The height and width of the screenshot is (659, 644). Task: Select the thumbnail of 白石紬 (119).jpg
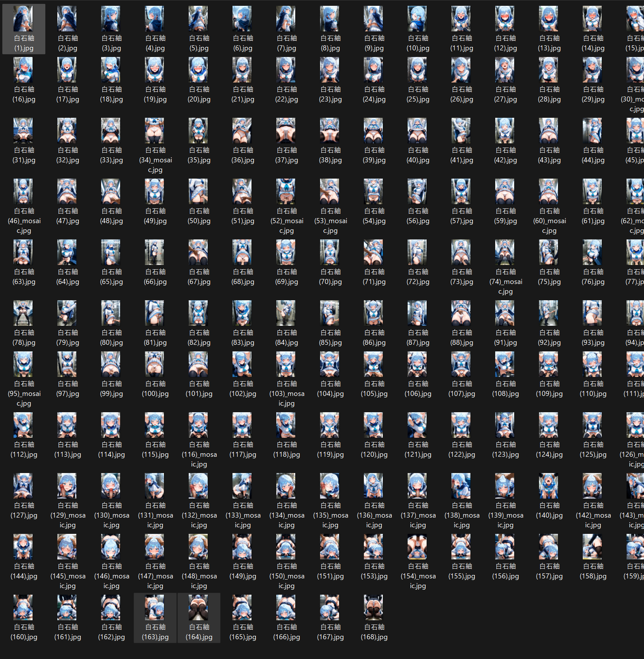[330, 425]
